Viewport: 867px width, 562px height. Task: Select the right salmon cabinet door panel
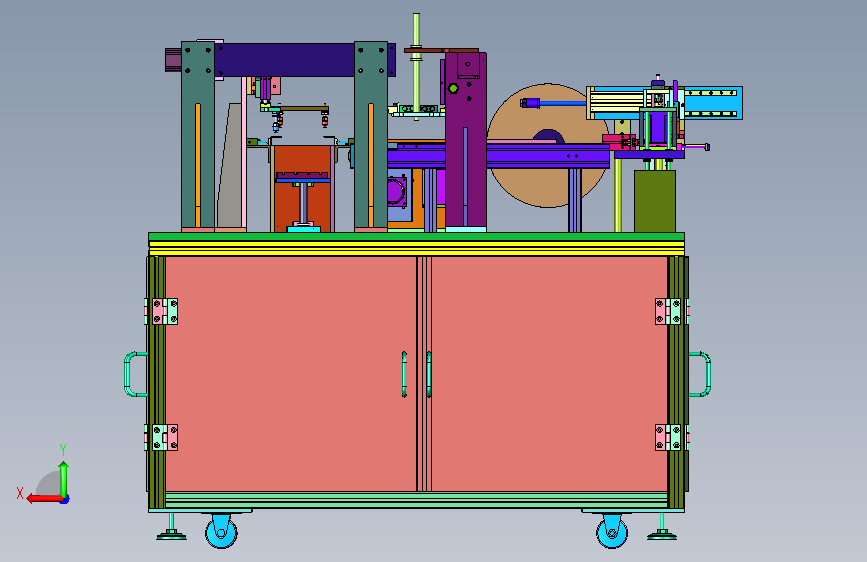click(549, 373)
